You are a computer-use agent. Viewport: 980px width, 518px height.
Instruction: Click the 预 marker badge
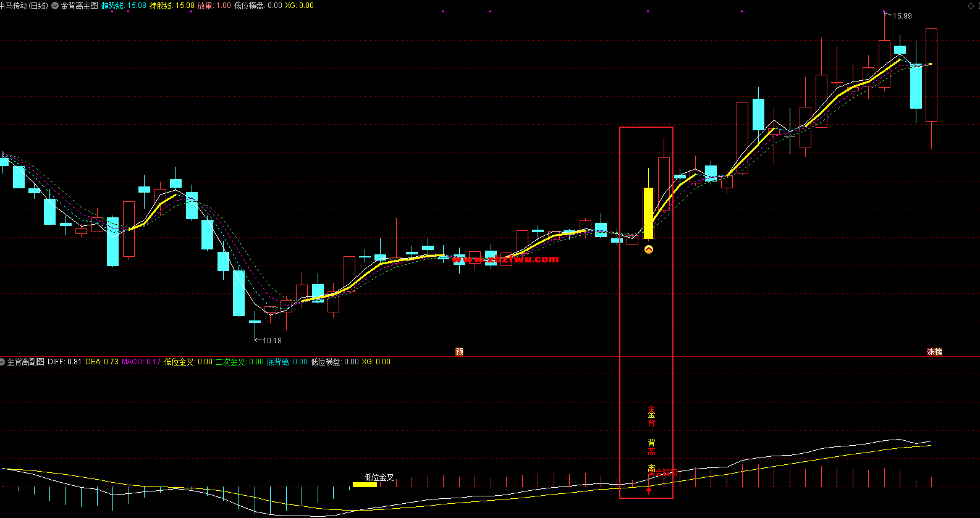click(459, 351)
